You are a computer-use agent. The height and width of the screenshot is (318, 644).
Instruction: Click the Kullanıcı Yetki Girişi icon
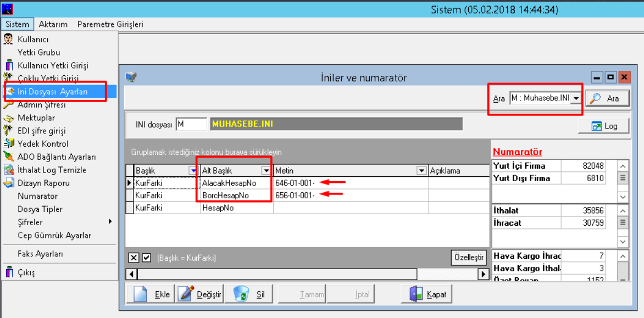8,65
